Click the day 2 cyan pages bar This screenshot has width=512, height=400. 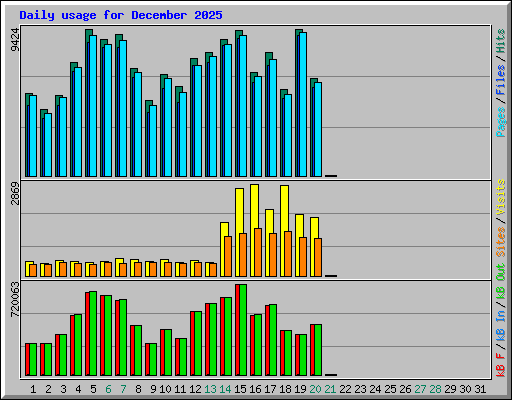[x=48, y=145]
